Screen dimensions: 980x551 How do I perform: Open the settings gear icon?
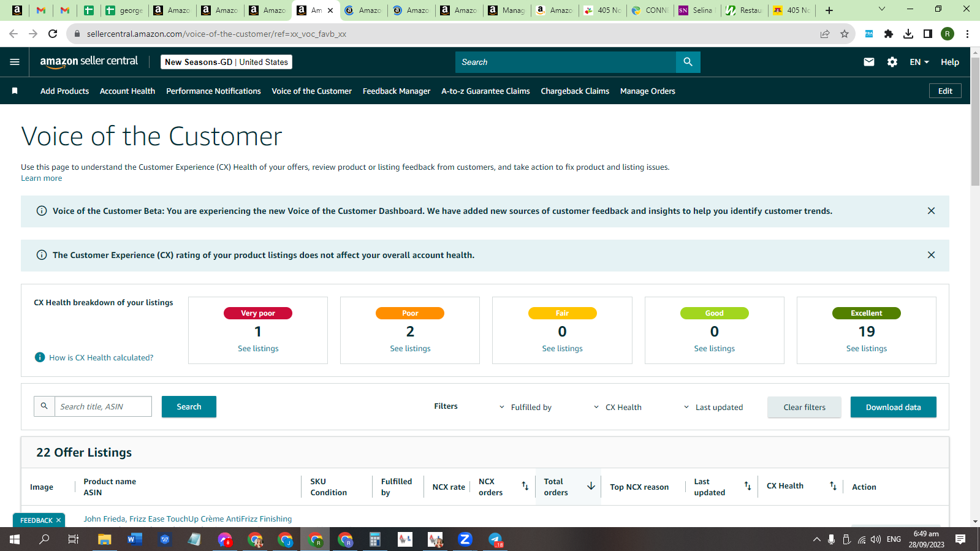tap(892, 62)
